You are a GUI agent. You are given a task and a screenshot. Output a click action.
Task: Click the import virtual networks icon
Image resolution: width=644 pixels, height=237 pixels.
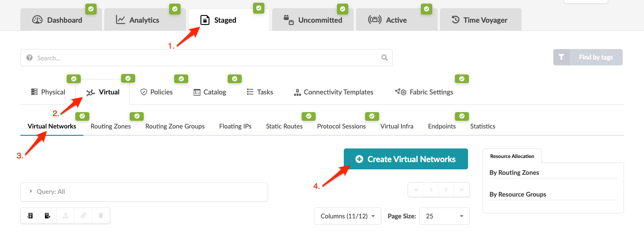click(x=30, y=216)
